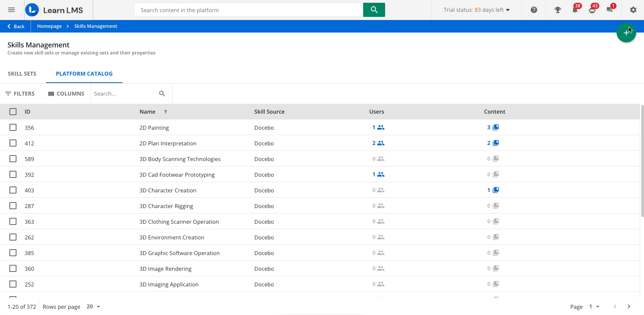Open the icon with 43 badge
The image size is (644, 315).
tap(593, 9)
